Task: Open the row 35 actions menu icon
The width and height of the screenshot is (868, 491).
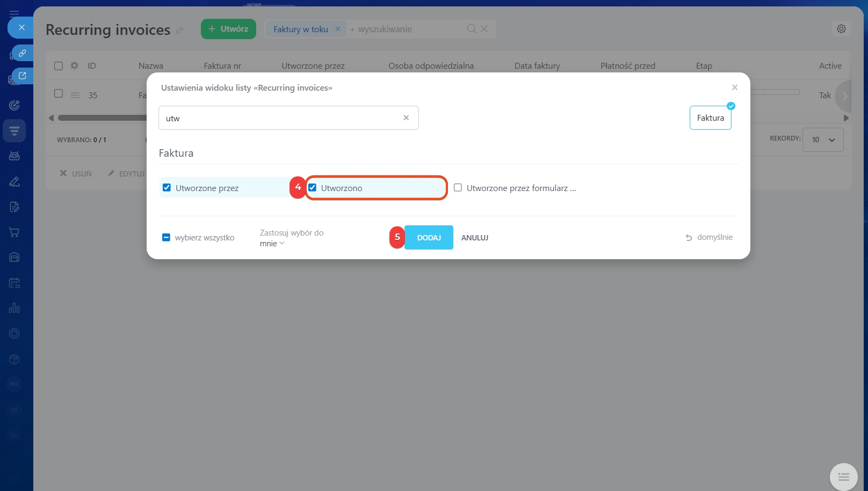Action: click(x=75, y=95)
